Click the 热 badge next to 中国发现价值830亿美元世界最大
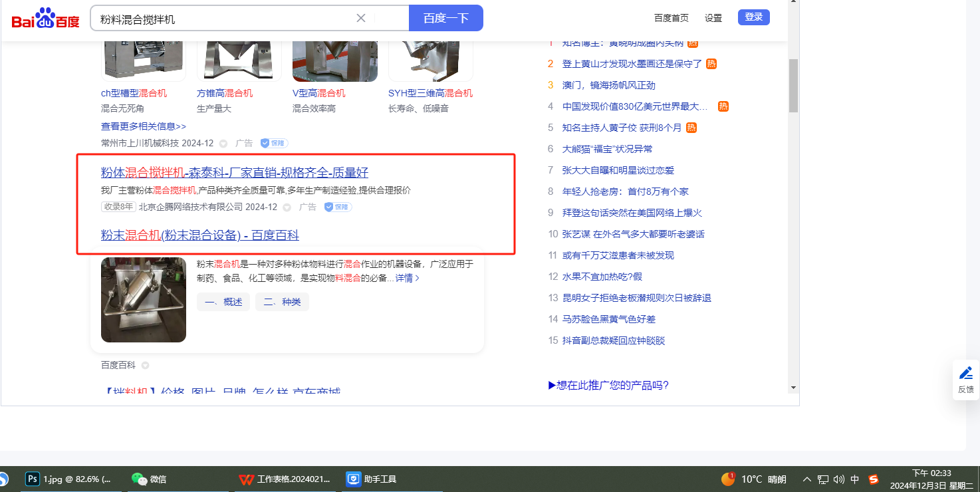The height and width of the screenshot is (492, 980). 723,106
